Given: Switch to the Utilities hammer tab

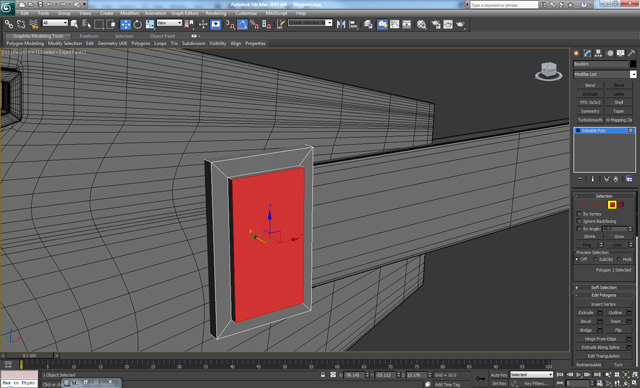Looking at the screenshot, I should click(631, 53).
